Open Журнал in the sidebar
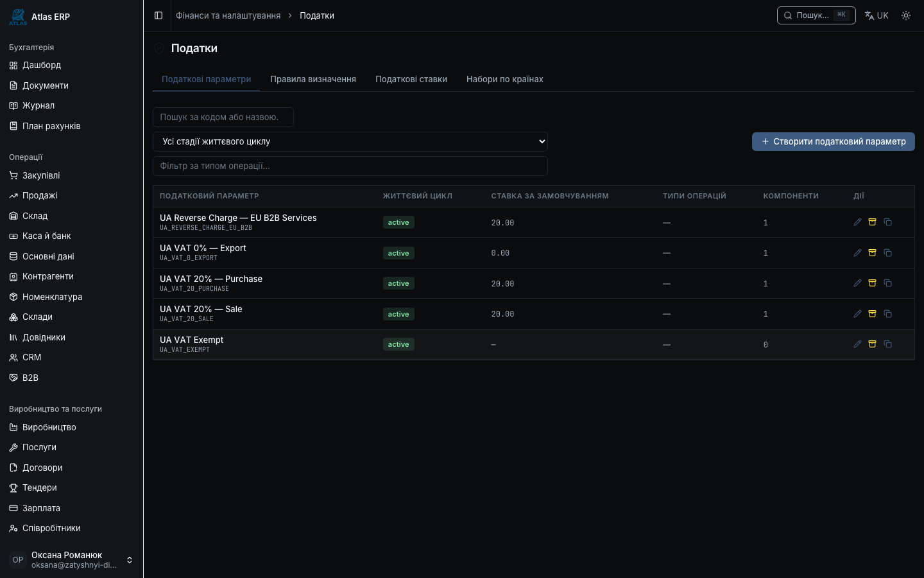Viewport: 924px width, 578px height. pos(71,105)
